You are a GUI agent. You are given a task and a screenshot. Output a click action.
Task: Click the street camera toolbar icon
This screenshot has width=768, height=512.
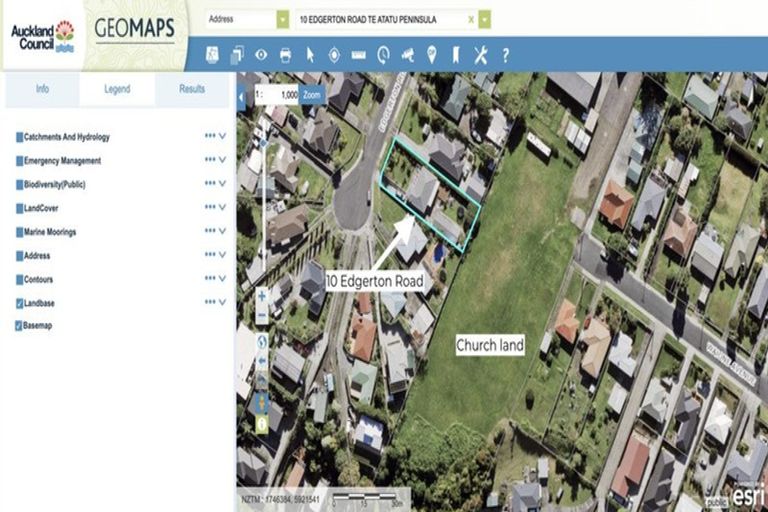tap(408, 55)
